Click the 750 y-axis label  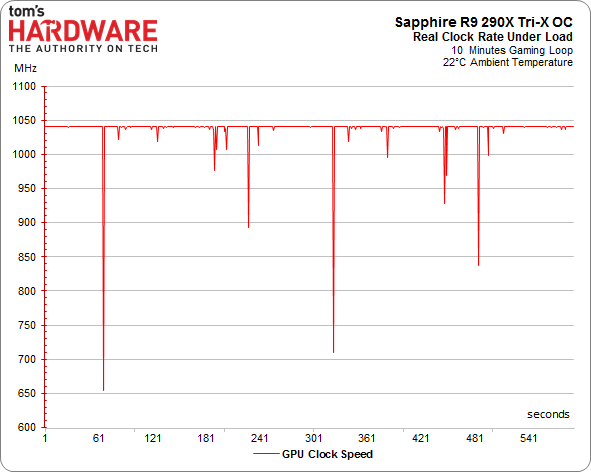27,325
